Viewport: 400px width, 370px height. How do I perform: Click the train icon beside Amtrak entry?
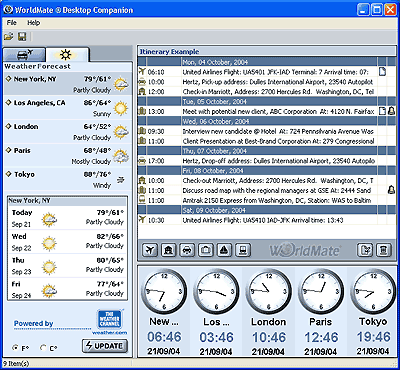142,200
